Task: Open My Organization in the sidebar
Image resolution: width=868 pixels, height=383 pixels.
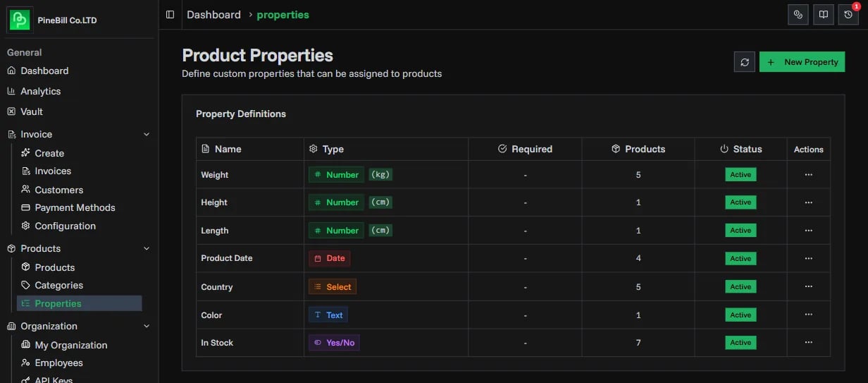Action: (70, 345)
